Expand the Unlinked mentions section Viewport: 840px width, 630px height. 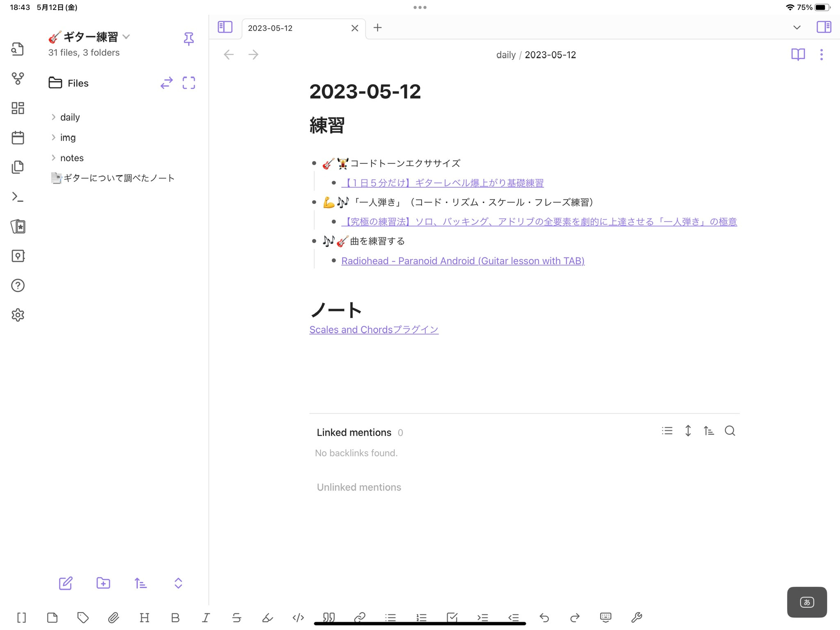[x=359, y=487]
